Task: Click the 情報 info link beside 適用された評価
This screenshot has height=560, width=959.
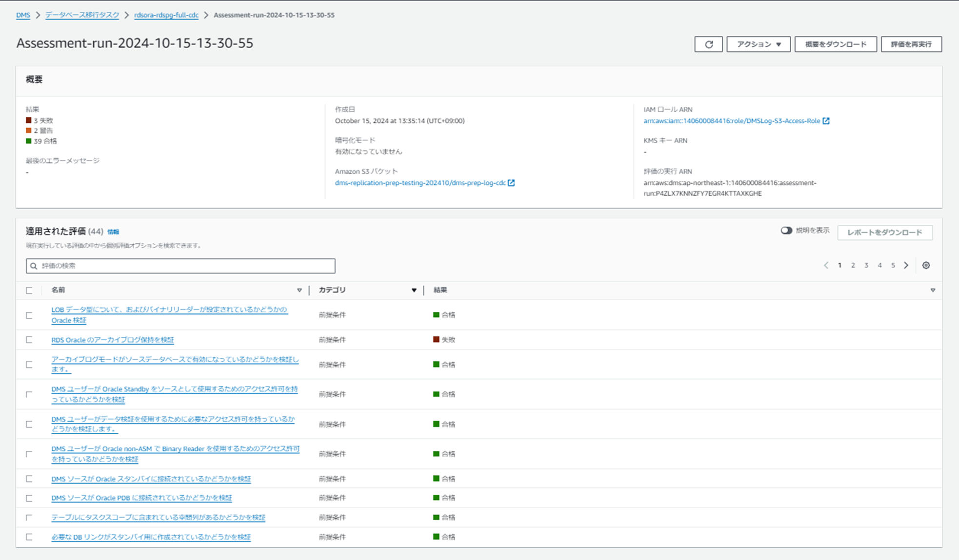Action: pyautogui.click(x=113, y=232)
